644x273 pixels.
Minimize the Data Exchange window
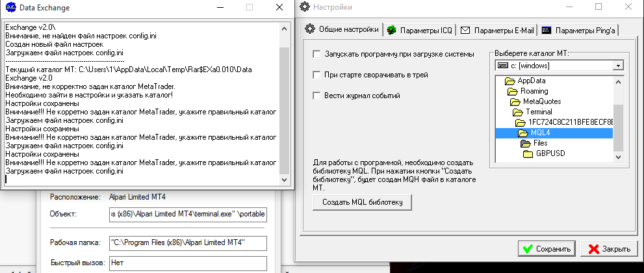click(x=220, y=7)
